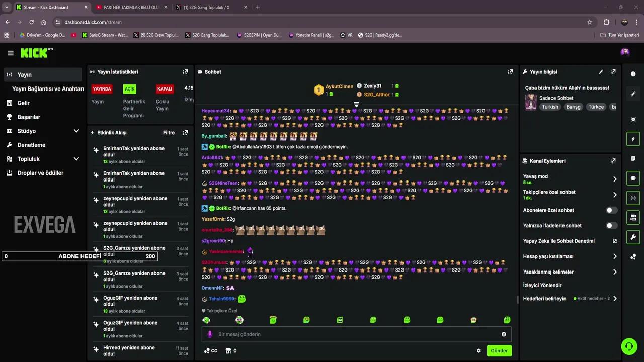Open the Filtre button in Etkinlik Akışı

[x=169, y=133]
